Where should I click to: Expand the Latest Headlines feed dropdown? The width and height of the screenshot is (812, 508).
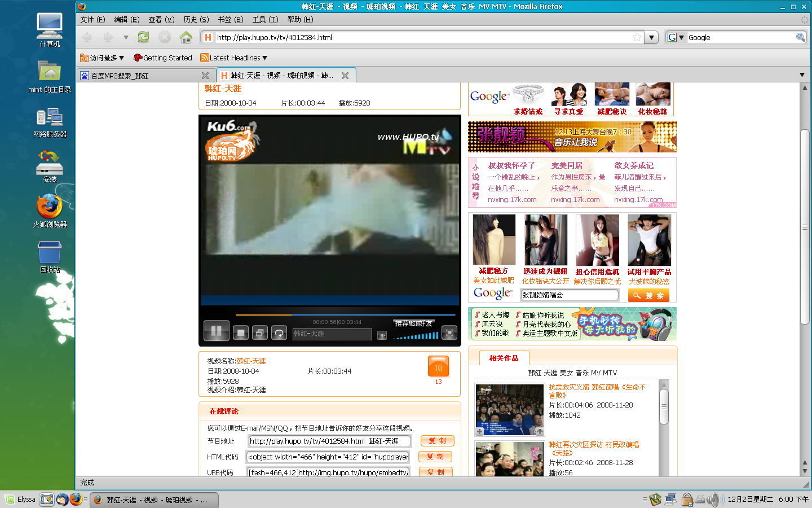point(234,58)
